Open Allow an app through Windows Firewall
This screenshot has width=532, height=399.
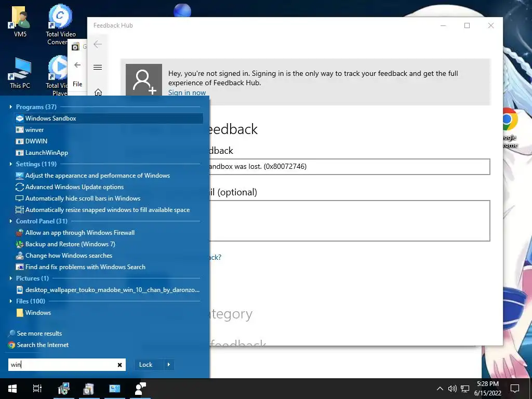[75, 233]
